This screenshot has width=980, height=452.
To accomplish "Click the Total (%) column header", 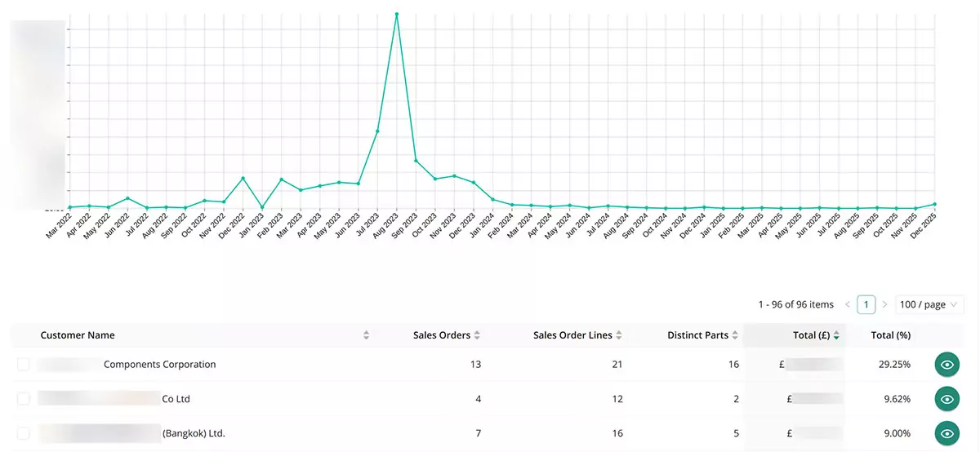I will [890, 335].
